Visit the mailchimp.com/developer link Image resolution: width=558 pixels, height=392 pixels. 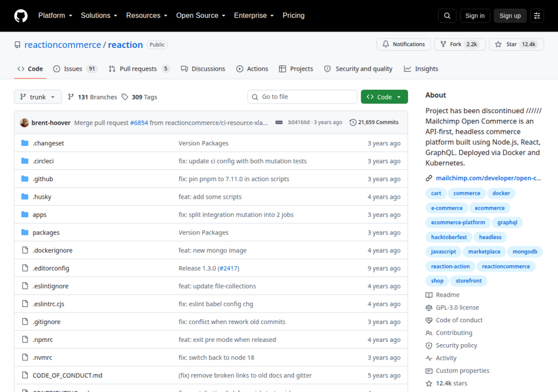tap(488, 178)
